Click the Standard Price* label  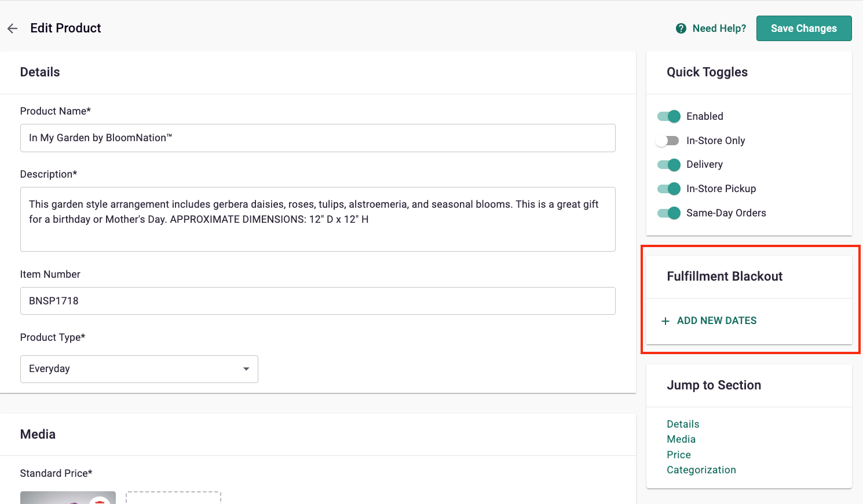coord(56,473)
